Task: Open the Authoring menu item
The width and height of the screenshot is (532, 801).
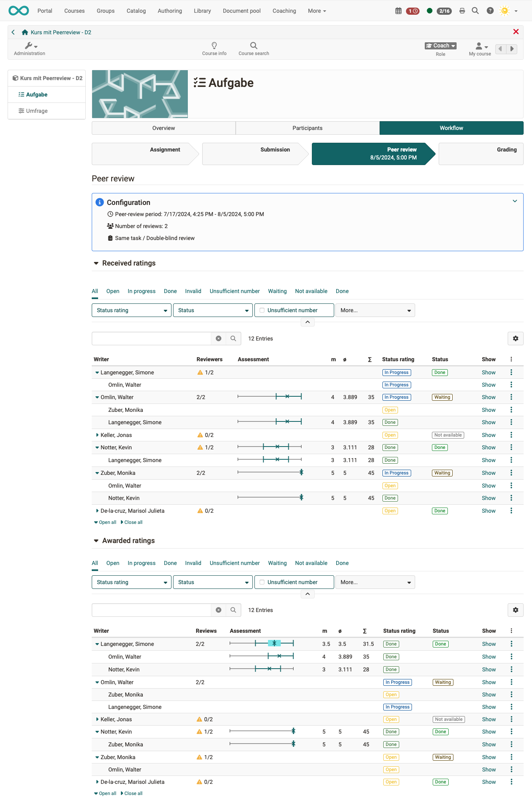Action: 169,11
